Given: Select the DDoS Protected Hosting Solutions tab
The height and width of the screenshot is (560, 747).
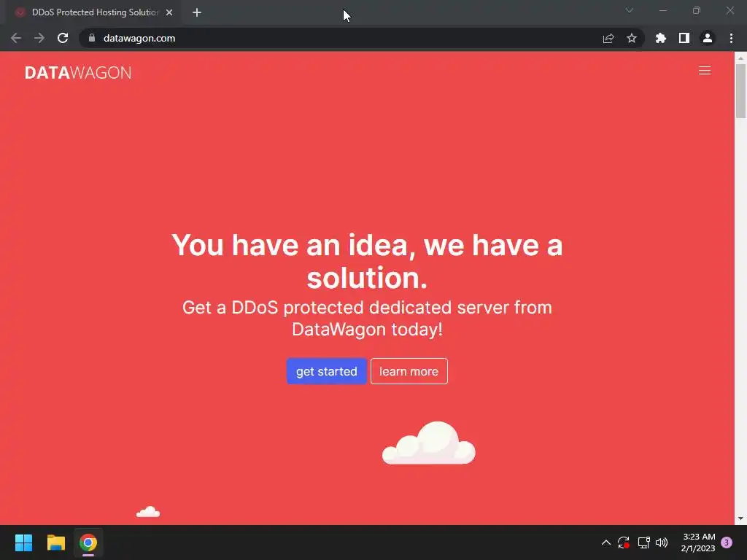Looking at the screenshot, I should [x=95, y=12].
